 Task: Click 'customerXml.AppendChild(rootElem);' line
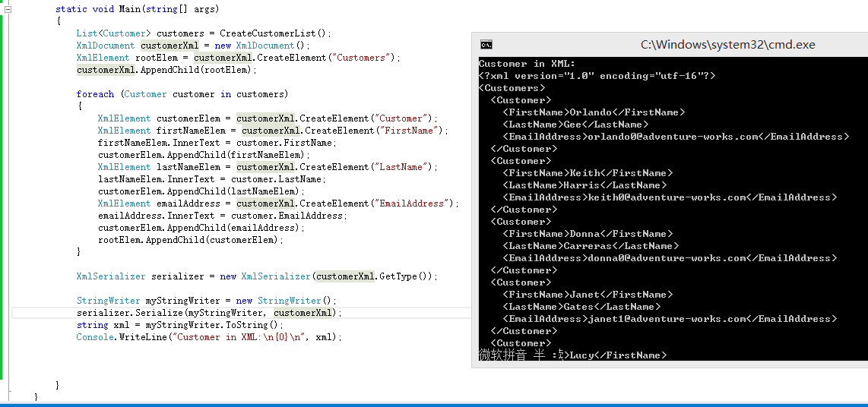point(166,70)
